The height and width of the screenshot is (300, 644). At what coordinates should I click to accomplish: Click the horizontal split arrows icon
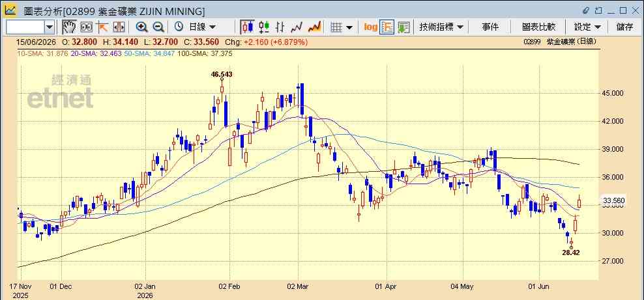(119, 27)
